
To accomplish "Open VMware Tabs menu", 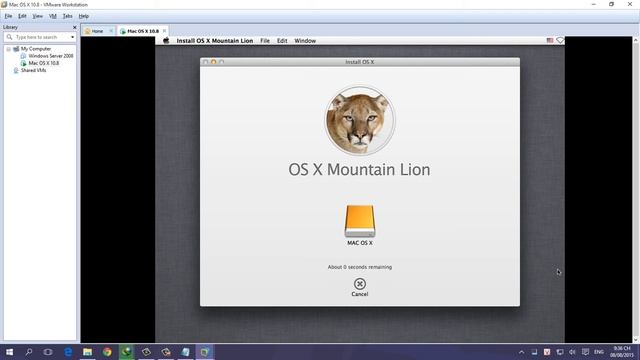I will click(67, 16).
